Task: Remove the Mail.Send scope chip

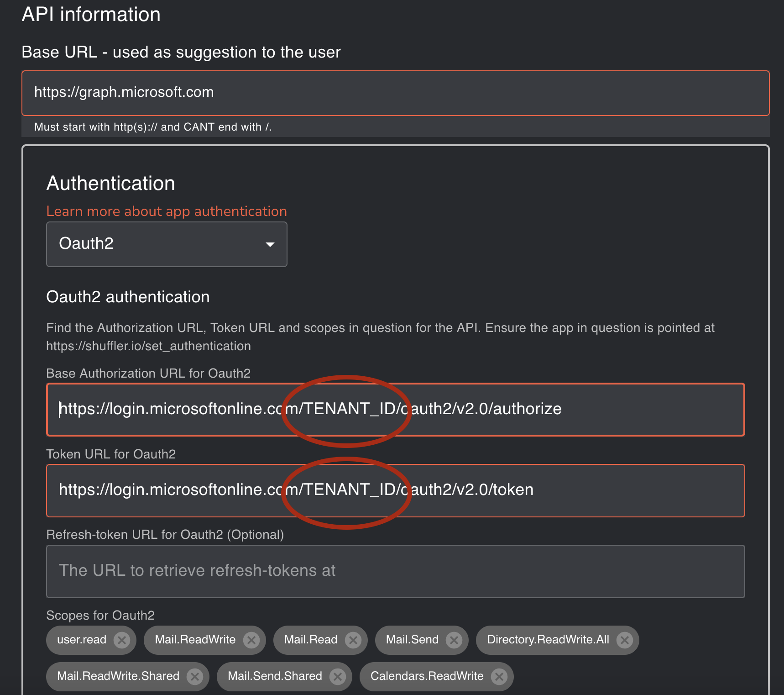Action: (x=454, y=640)
